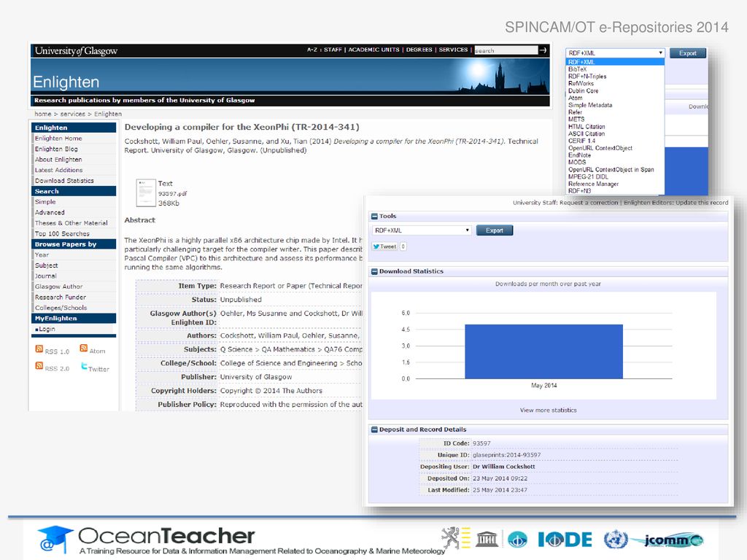
Task: Click the May 2014 chart bar
Action: click(543, 351)
